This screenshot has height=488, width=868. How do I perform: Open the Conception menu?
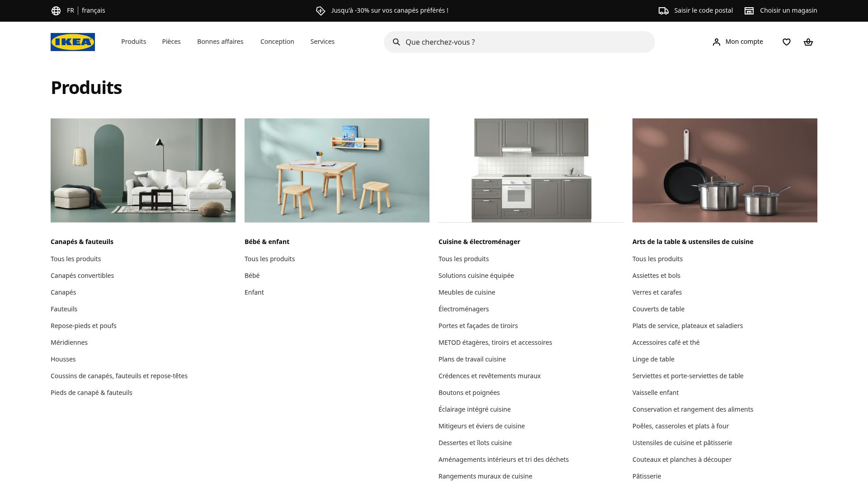tap(277, 42)
